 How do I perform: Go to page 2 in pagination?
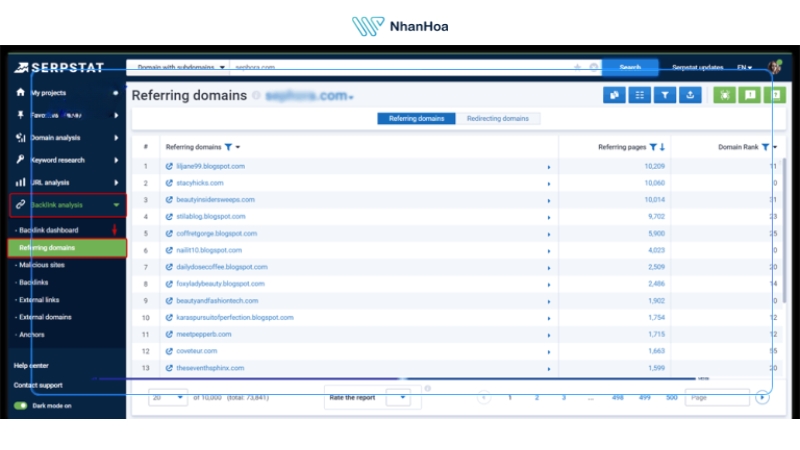click(537, 397)
